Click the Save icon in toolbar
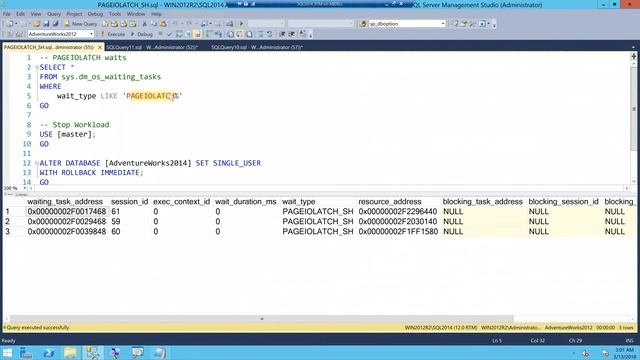640x360 pixels. [46, 24]
